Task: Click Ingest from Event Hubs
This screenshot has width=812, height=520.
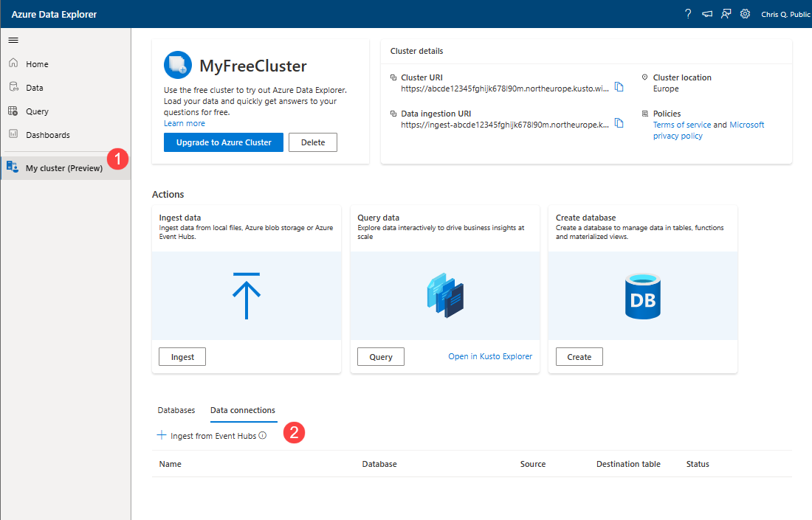Action: [213, 436]
